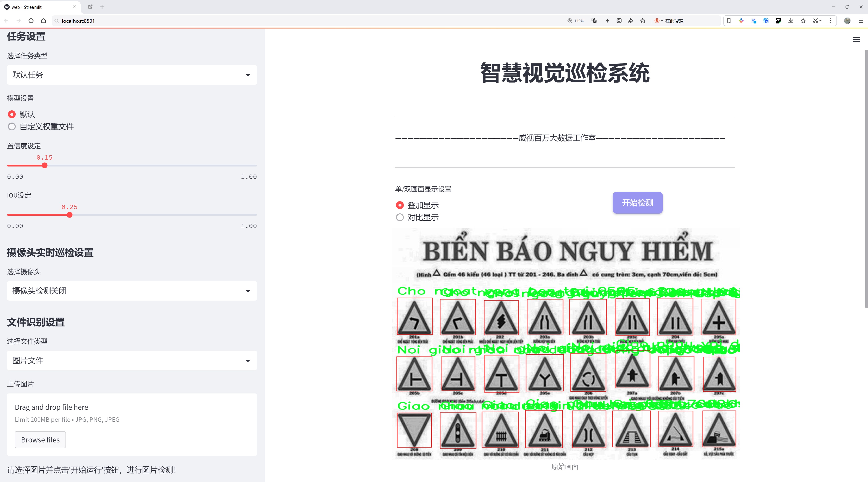Viewport: 868px width, 482px height.
Task: Add page to favorites with star-plus icon
Action: [x=643, y=21]
